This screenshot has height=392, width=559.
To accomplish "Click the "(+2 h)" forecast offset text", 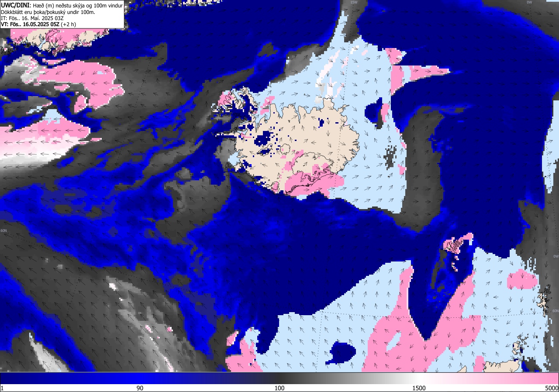I will pos(68,24).
